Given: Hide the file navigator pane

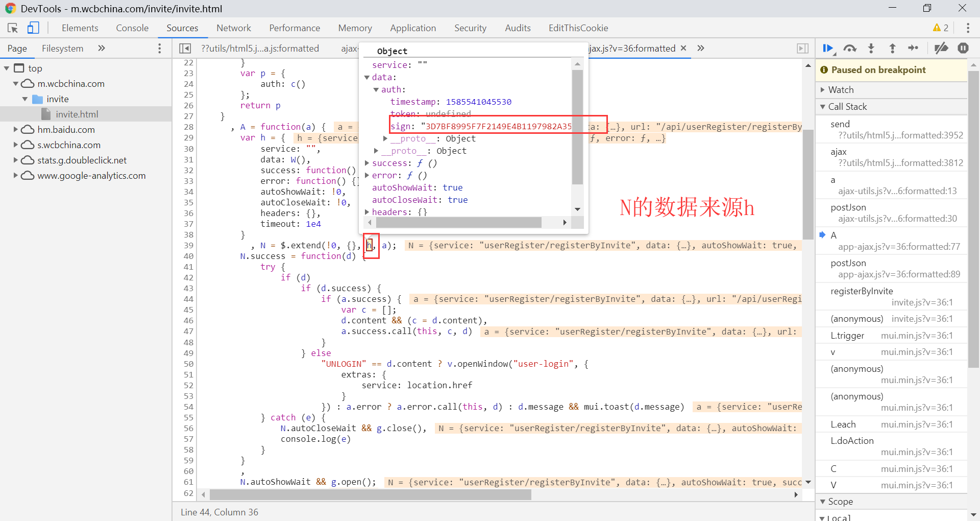Looking at the screenshot, I should coord(185,48).
